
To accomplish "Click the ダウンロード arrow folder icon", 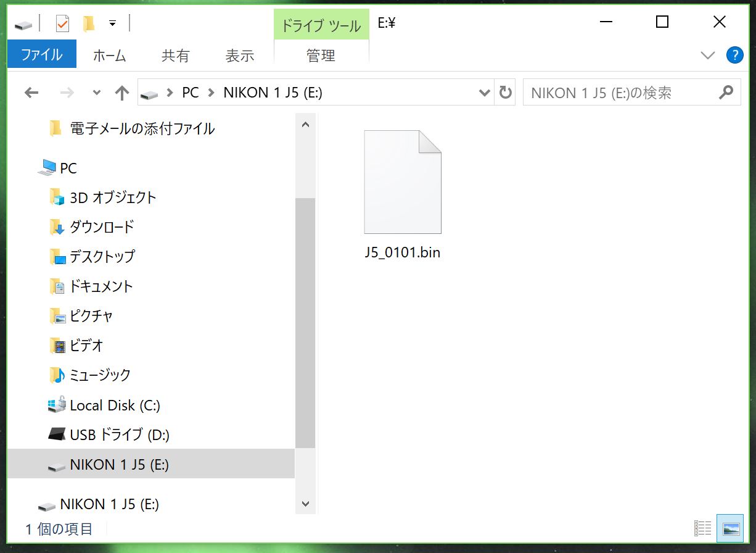I will 57,227.
